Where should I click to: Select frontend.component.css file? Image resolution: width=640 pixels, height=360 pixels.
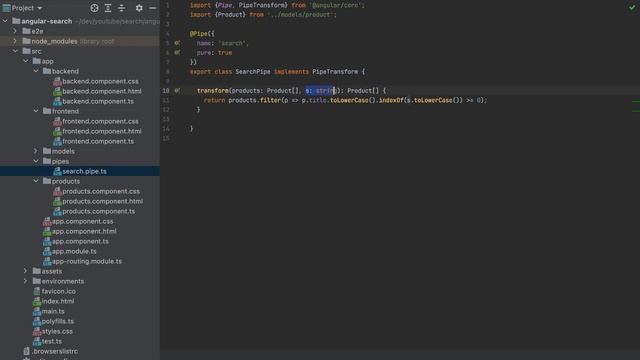click(100, 121)
